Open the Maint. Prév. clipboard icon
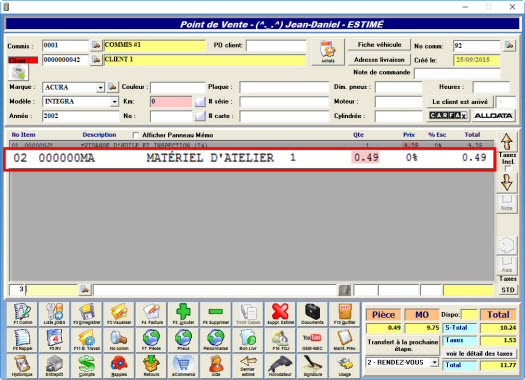This screenshot has width=525, height=380. click(345, 340)
